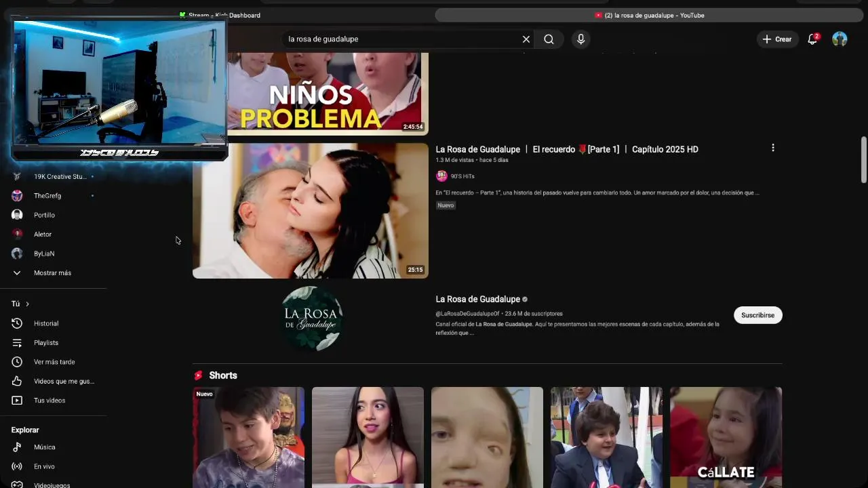Activate voice search microphone icon
The height and width of the screenshot is (488, 868).
pyautogui.click(x=580, y=39)
